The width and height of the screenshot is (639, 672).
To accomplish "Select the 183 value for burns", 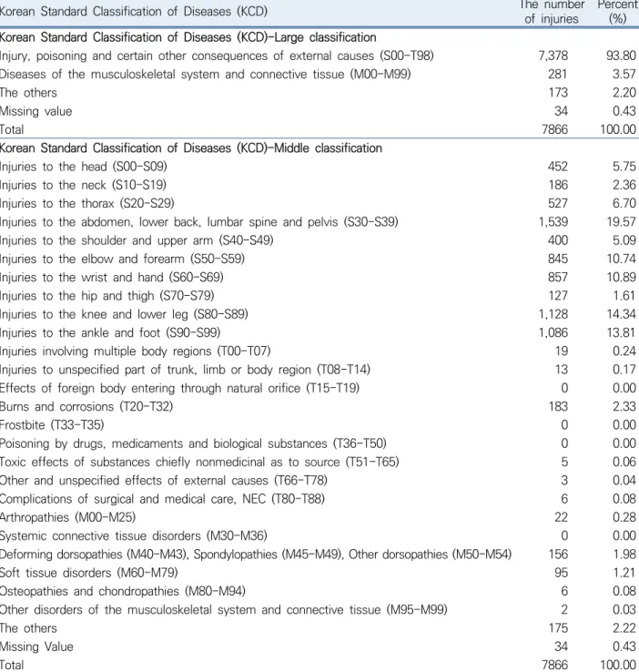I will [558, 406].
